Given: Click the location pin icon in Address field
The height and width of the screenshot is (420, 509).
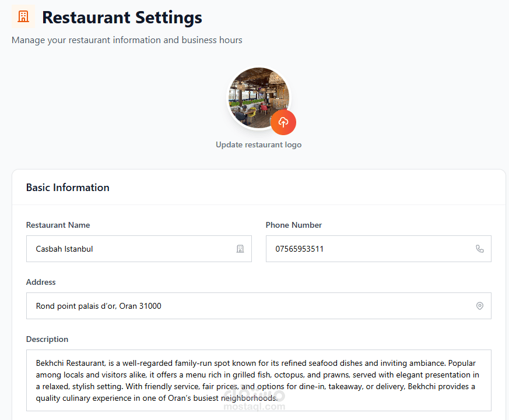Looking at the screenshot, I should click(x=479, y=306).
